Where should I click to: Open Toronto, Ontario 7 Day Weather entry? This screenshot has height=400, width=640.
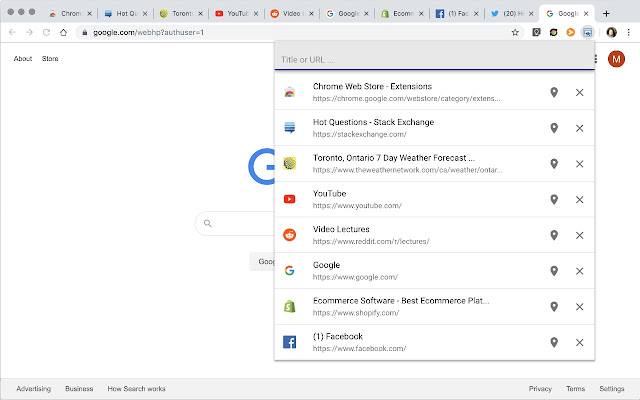coord(394,158)
